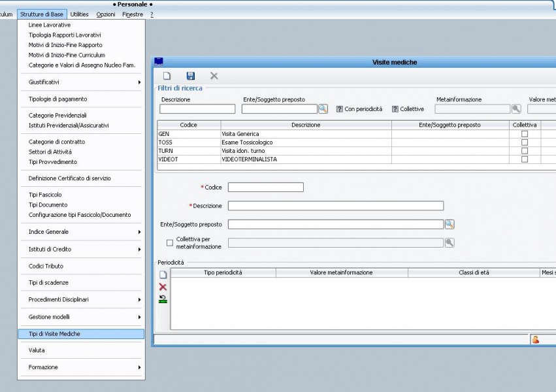Click the restore row icon under Periodicità delete
Viewport: 556px width, 392px height.
tap(163, 299)
